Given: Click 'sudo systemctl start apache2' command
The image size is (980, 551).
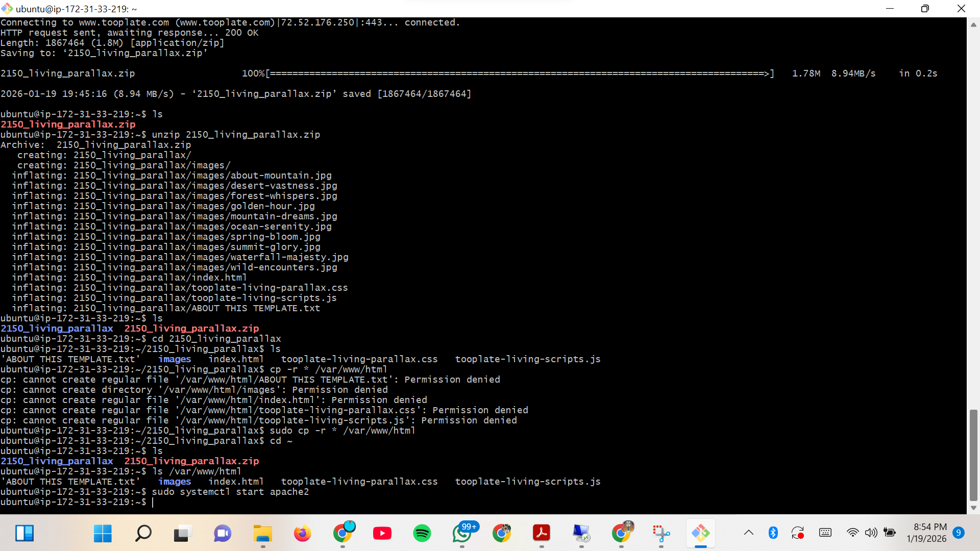Looking at the screenshot, I should [x=230, y=492].
